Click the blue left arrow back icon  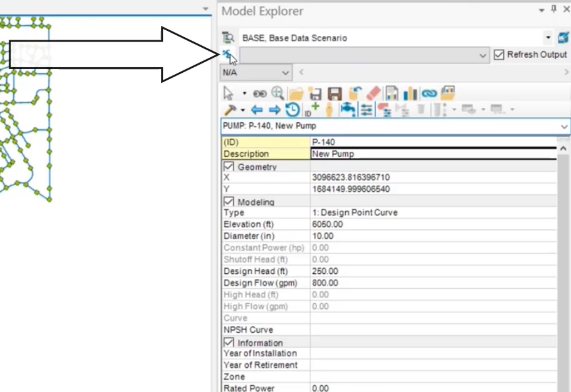pos(257,110)
